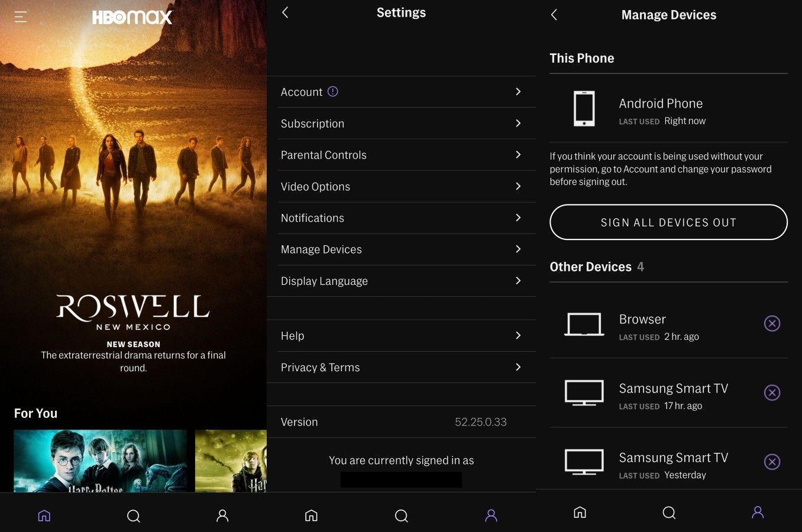
Task: Click the NEW SEASON label
Action: pyautogui.click(x=133, y=344)
